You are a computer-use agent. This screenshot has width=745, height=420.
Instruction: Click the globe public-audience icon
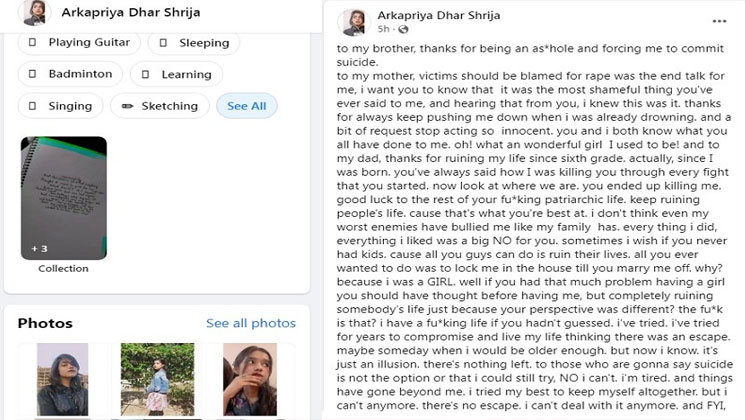click(x=403, y=29)
